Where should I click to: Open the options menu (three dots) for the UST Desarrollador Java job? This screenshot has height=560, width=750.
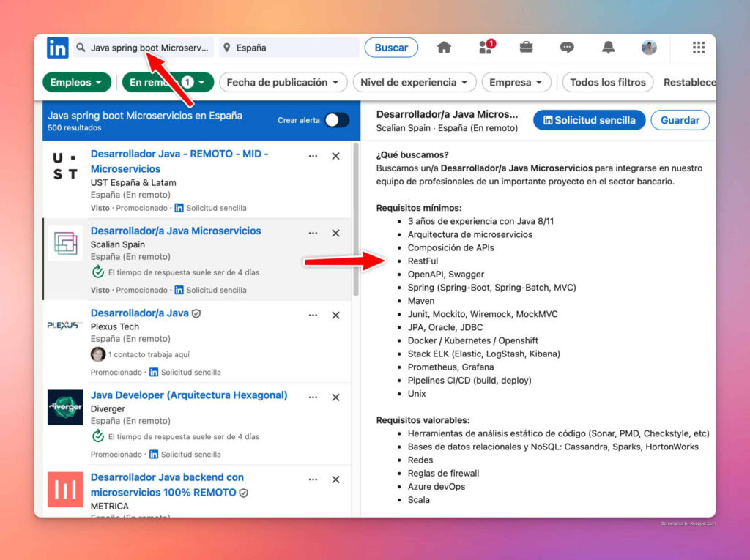(313, 156)
